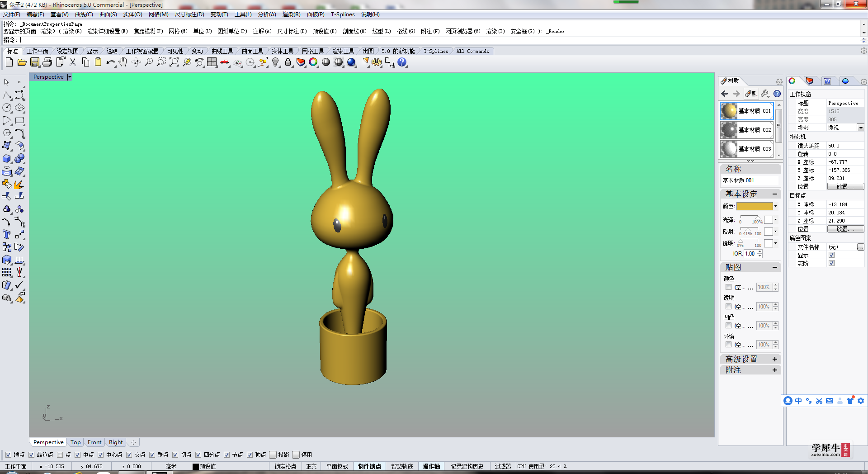Image resolution: width=868 pixels, height=474 pixels.
Task: Toggle 锁定格点 grid snap in status bar
Action: click(x=285, y=466)
